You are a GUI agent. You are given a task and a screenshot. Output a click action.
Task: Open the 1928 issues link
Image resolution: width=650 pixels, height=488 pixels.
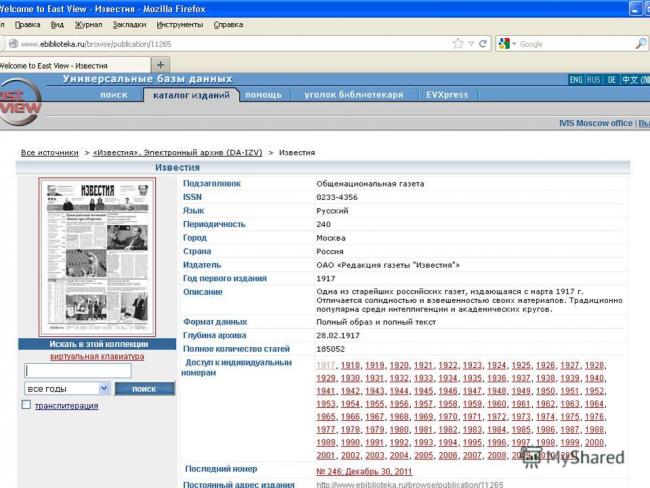[x=594, y=365]
